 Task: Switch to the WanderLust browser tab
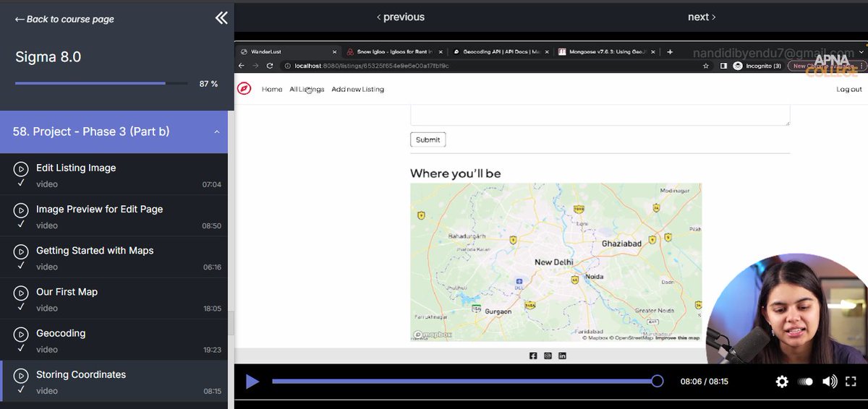coord(287,52)
